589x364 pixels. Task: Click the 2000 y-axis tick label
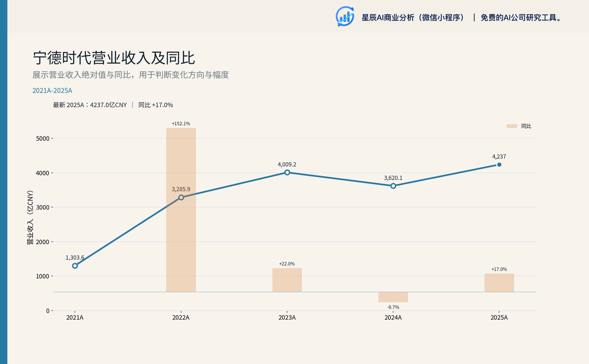click(43, 242)
